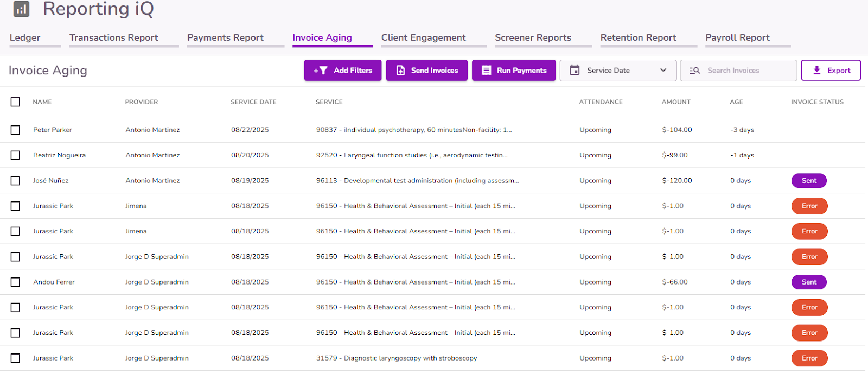Click the download arrow icon on Export
Screen dimensions: 868x373
point(816,70)
